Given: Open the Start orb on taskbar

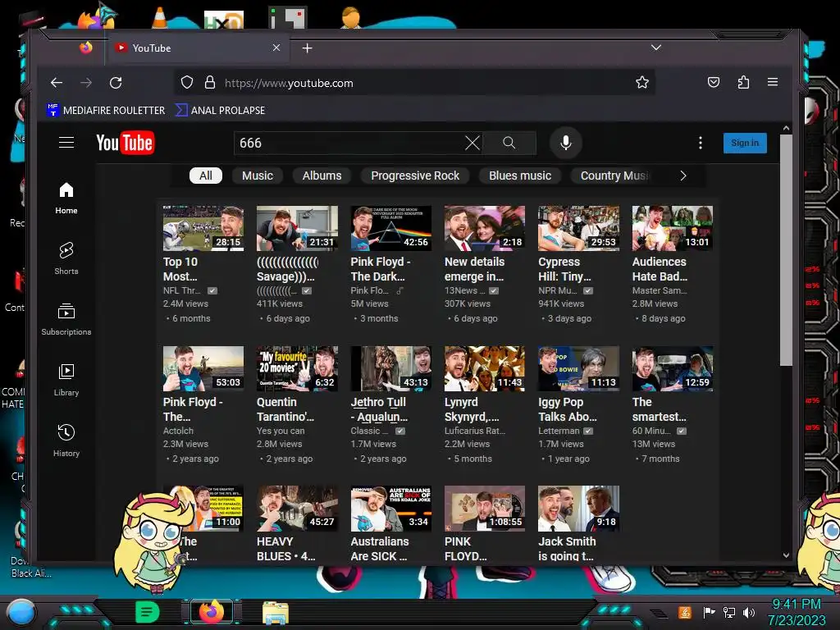Looking at the screenshot, I should [x=21, y=612].
